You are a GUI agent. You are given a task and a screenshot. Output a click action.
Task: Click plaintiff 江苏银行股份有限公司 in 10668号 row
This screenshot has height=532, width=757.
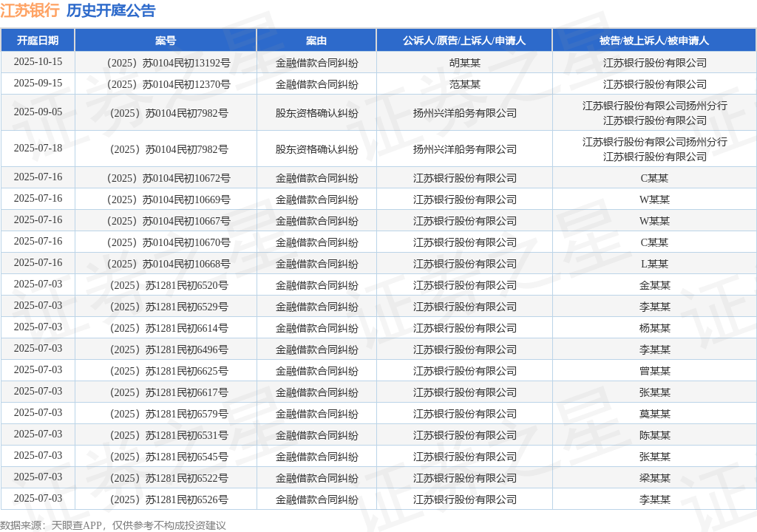click(x=464, y=264)
